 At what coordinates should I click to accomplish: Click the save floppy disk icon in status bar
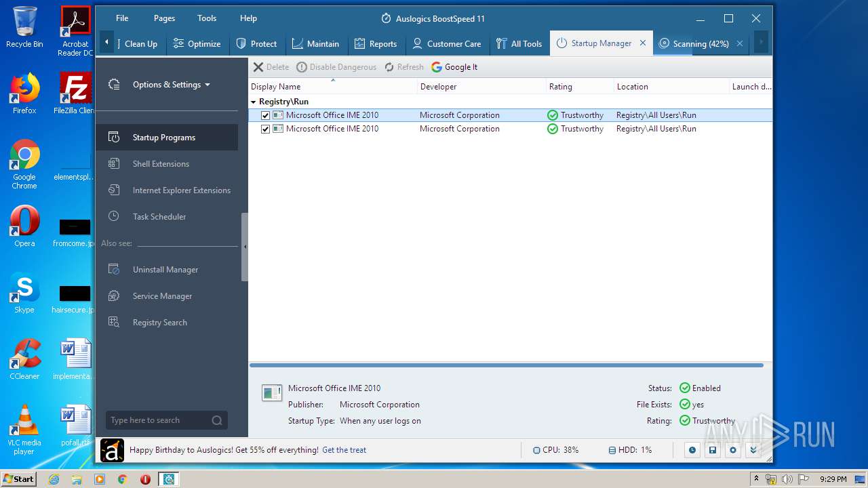(x=712, y=450)
